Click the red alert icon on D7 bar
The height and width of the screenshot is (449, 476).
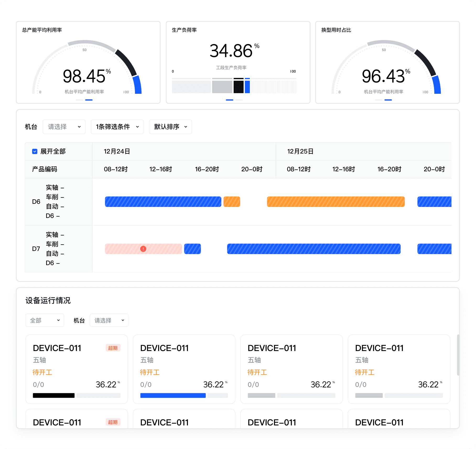(143, 249)
